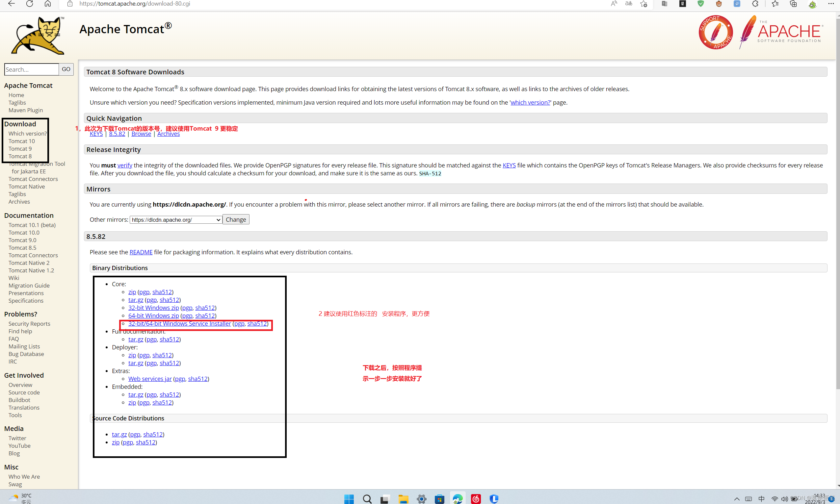Show hidden icons in the system tray
The height and width of the screenshot is (504, 840).
point(737,498)
